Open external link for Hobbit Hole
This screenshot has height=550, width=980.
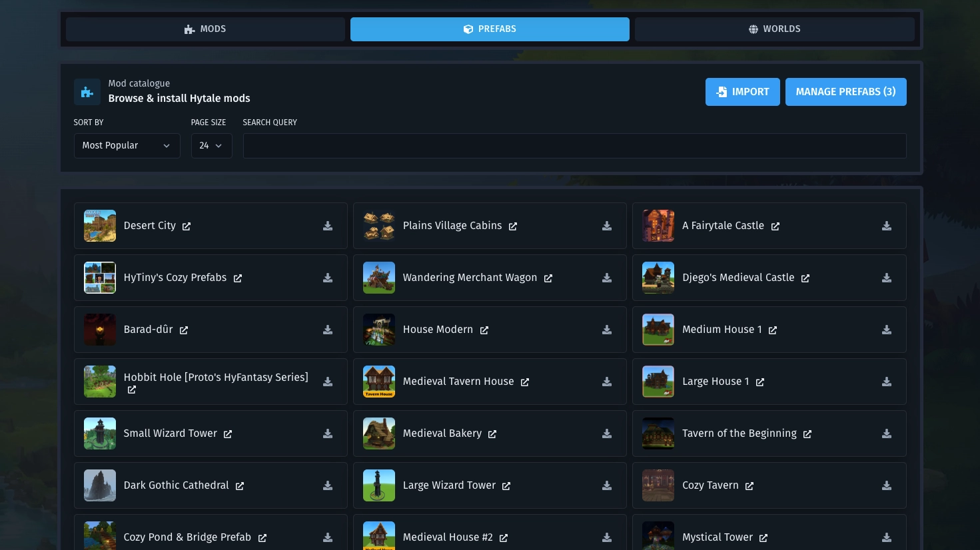click(132, 390)
